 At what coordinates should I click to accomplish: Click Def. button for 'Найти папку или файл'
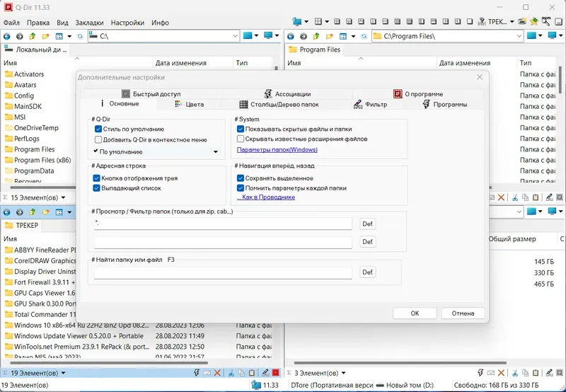pos(368,272)
